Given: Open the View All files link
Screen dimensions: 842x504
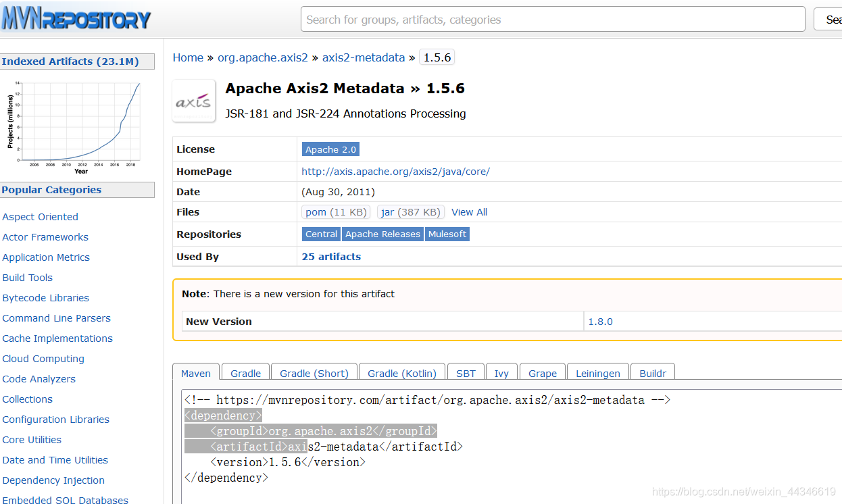Looking at the screenshot, I should pyautogui.click(x=469, y=212).
